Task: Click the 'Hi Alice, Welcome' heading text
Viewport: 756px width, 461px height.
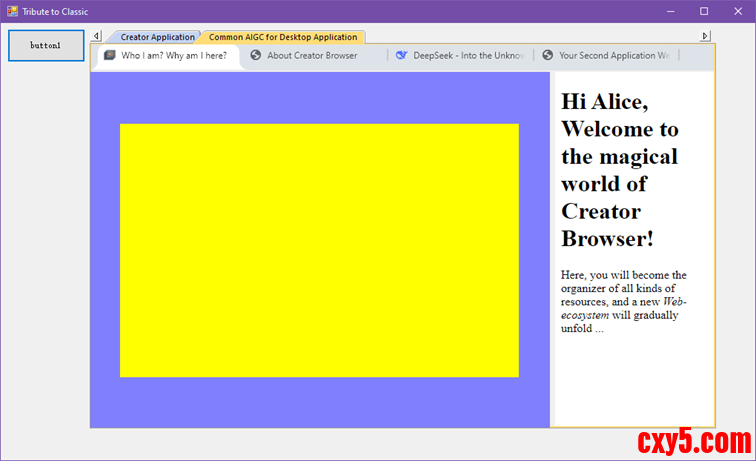Action: pos(619,170)
